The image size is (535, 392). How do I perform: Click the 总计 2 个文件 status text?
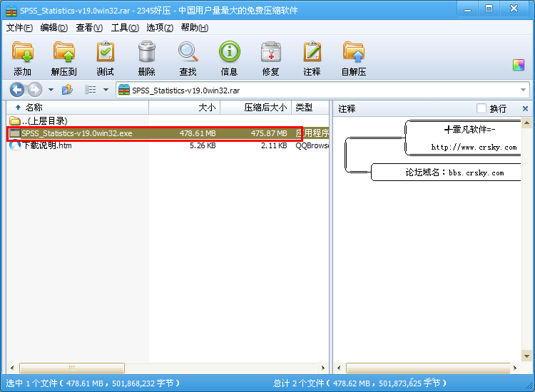pos(360,383)
